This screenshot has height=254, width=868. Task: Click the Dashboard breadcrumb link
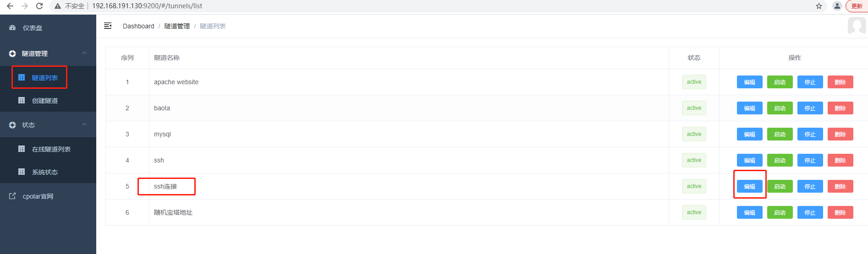(138, 26)
